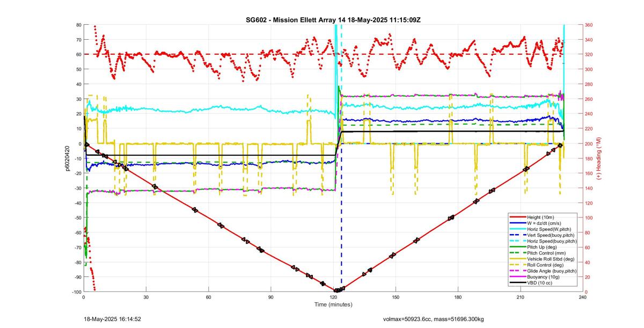Click the '340' tick on the heading axis

pyautogui.click(x=589, y=40)
